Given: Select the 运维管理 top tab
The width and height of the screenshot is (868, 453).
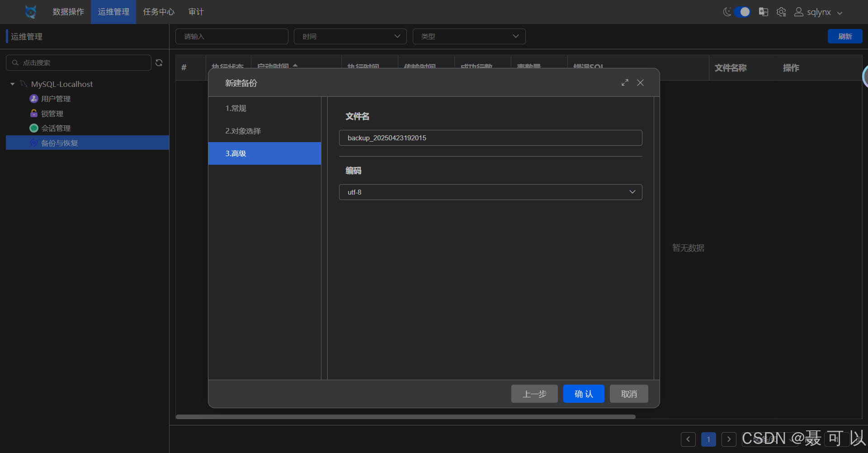Looking at the screenshot, I should pos(113,12).
